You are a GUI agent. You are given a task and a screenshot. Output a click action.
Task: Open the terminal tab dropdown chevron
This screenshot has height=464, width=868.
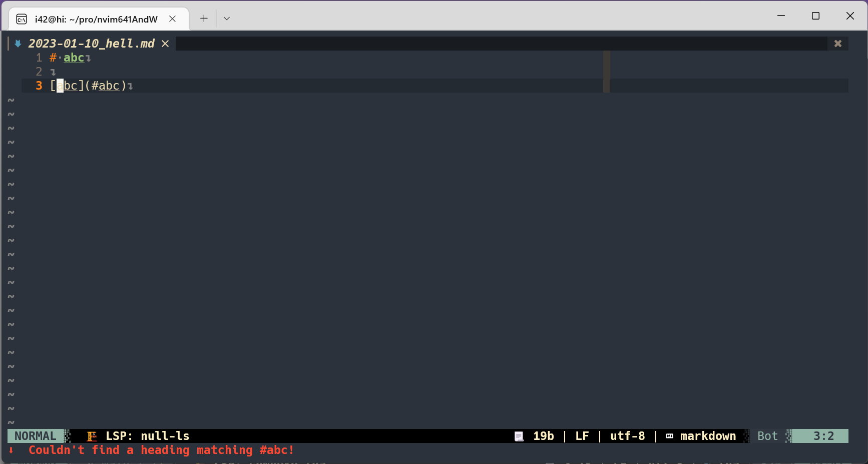tap(227, 18)
